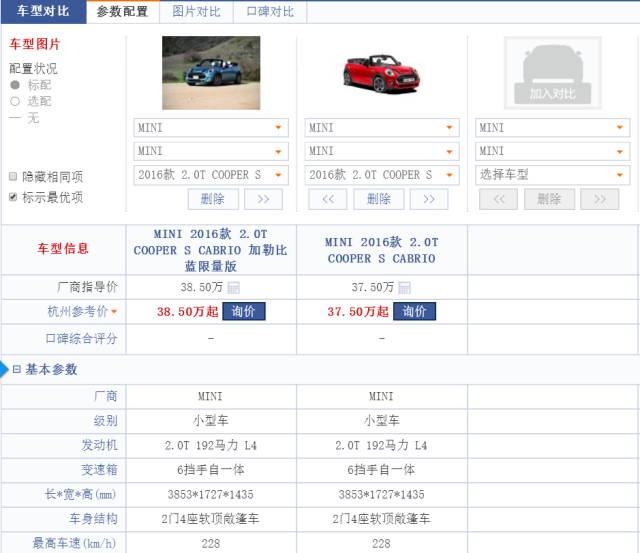The height and width of the screenshot is (553, 640).
Task: Expand the 杭州参考价 city selector arrow
Action: pyautogui.click(x=114, y=312)
